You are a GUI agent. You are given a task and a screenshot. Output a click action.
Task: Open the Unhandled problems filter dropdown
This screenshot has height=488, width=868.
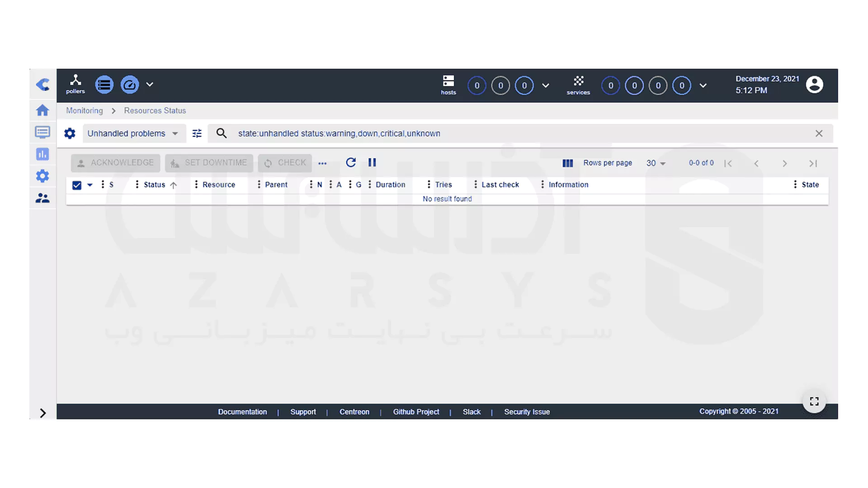click(134, 133)
